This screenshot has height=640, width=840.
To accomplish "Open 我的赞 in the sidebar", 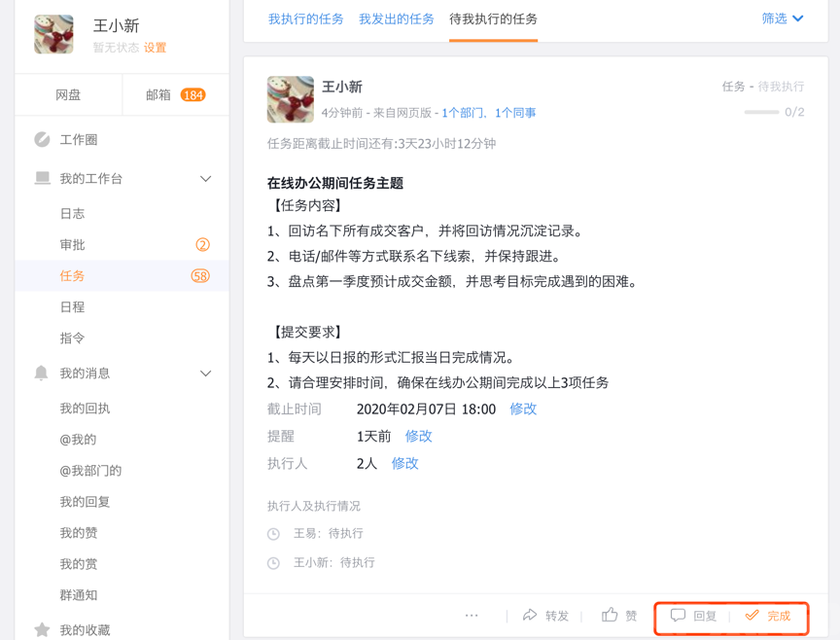I will [x=79, y=533].
